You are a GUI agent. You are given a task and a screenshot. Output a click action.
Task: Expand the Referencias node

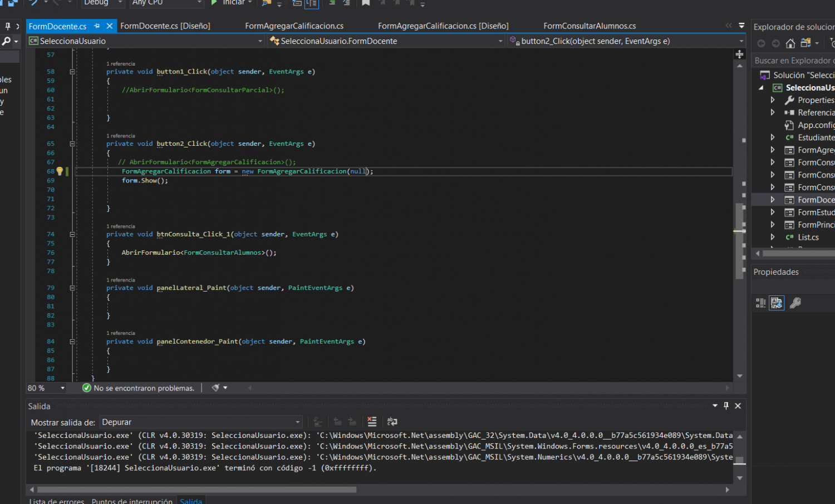773,112
